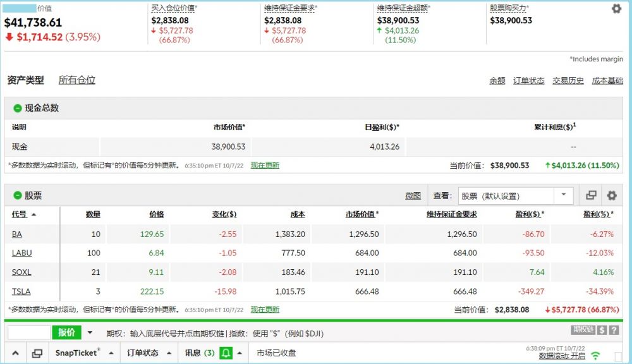The height and width of the screenshot is (364, 632).
Task: Click the stock table settings gear
Action: pos(612,196)
